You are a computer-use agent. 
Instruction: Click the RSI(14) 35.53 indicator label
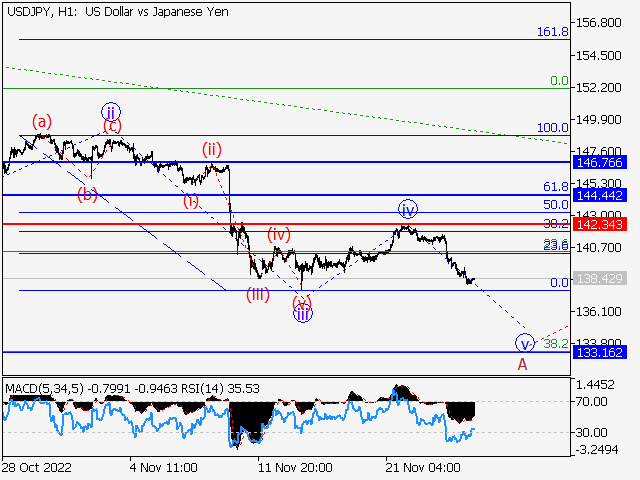[220, 389]
